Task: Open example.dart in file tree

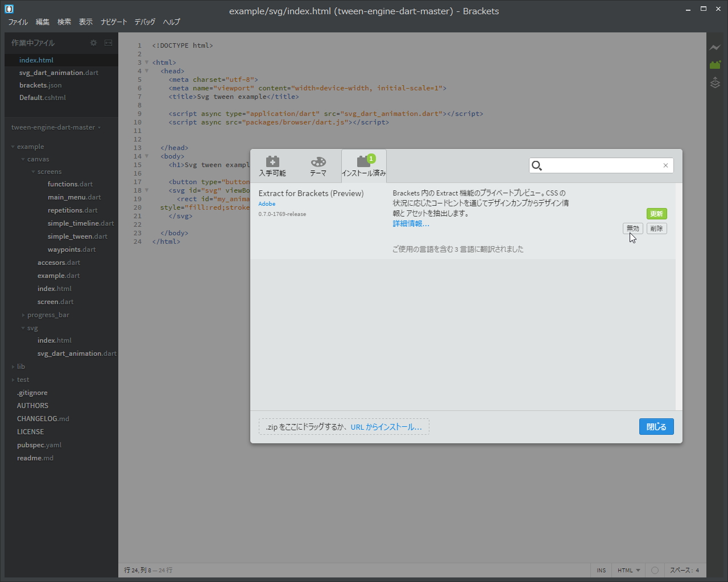Action: click(x=59, y=276)
